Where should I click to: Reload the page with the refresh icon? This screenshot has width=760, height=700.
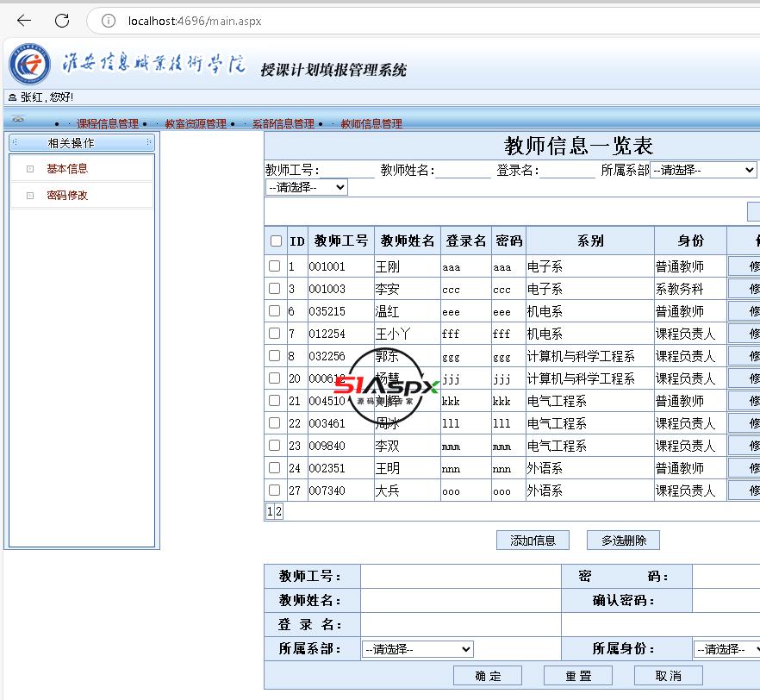click(x=62, y=21)
